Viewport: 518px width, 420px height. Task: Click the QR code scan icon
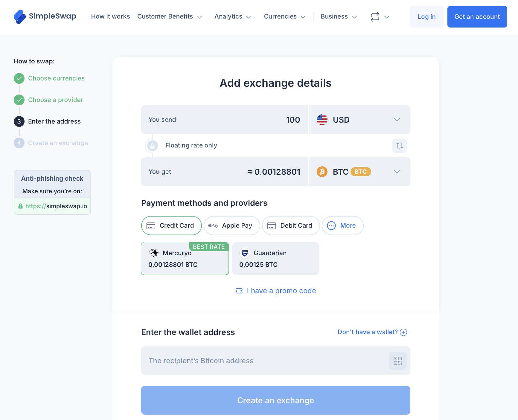pos(397,361)
